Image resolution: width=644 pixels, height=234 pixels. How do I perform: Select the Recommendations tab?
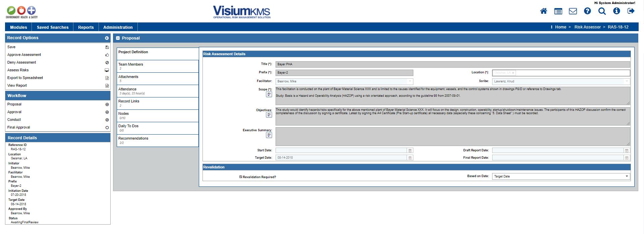[x=158, y=141]
